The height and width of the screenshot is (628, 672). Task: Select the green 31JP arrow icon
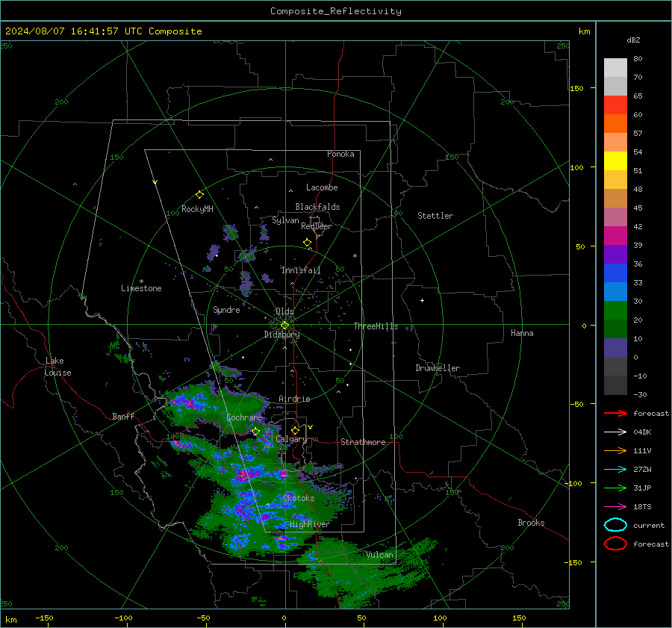pos(615,488)
